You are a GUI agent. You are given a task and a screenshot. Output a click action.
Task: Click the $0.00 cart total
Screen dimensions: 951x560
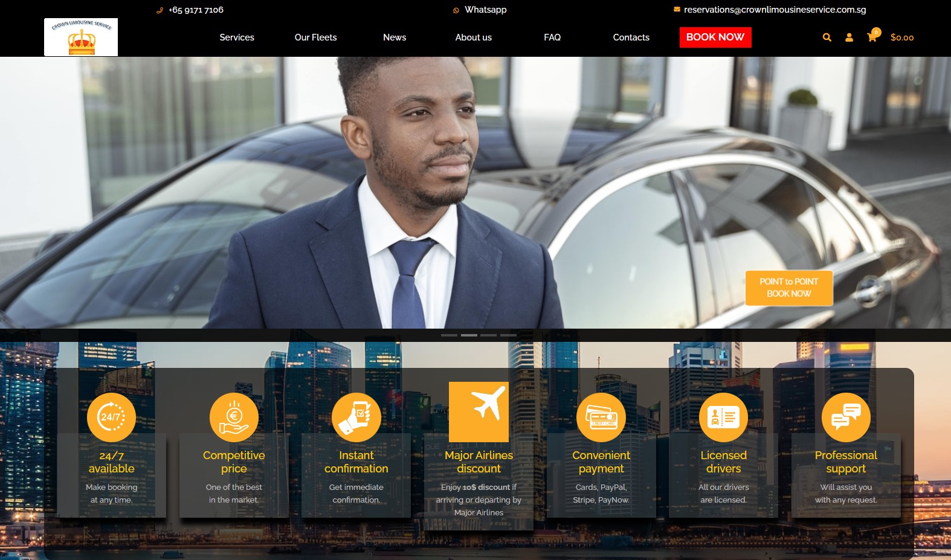point(902,37)
